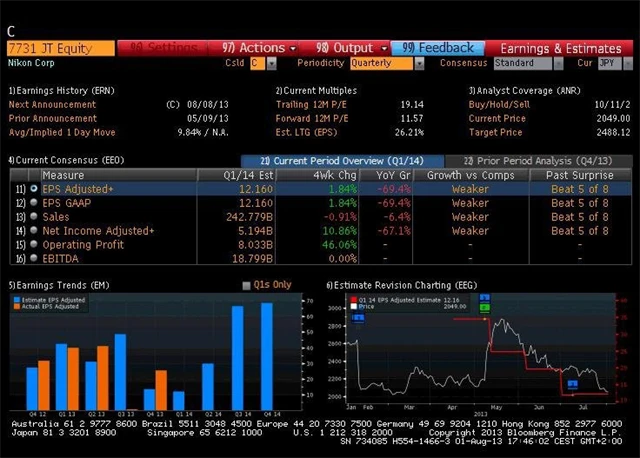The height and width of the screenshot is (458, 640).
Task: Click the Nikon Corp company name
Action: coord(31,63)
